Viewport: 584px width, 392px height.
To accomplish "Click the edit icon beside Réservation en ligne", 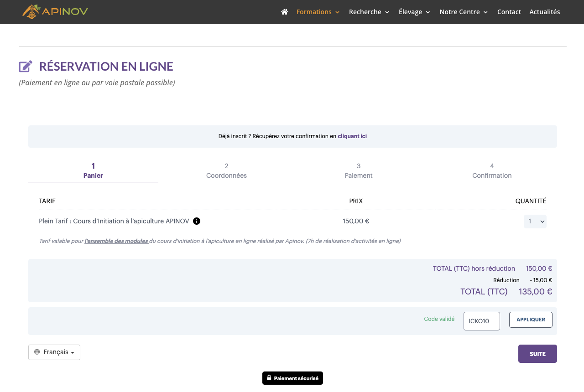I will click(26, 67).
